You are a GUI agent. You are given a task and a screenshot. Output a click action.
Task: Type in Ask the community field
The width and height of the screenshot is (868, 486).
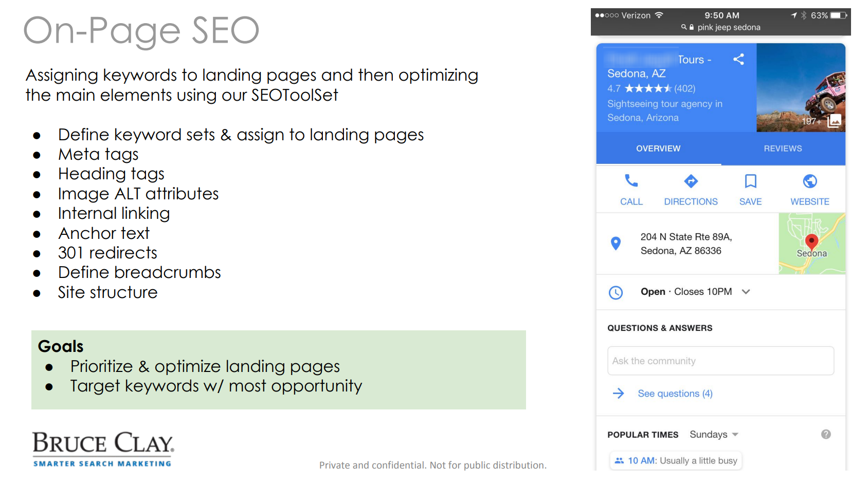(x=720, y=361)
